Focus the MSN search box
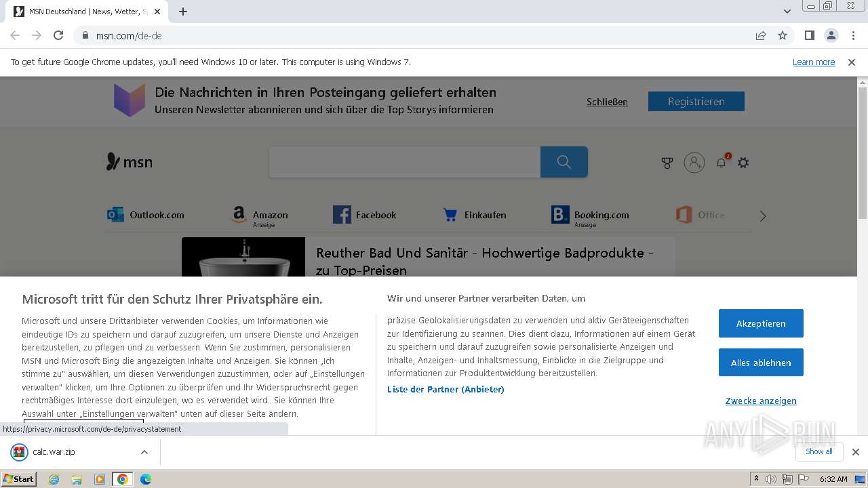 pos(405,162)
